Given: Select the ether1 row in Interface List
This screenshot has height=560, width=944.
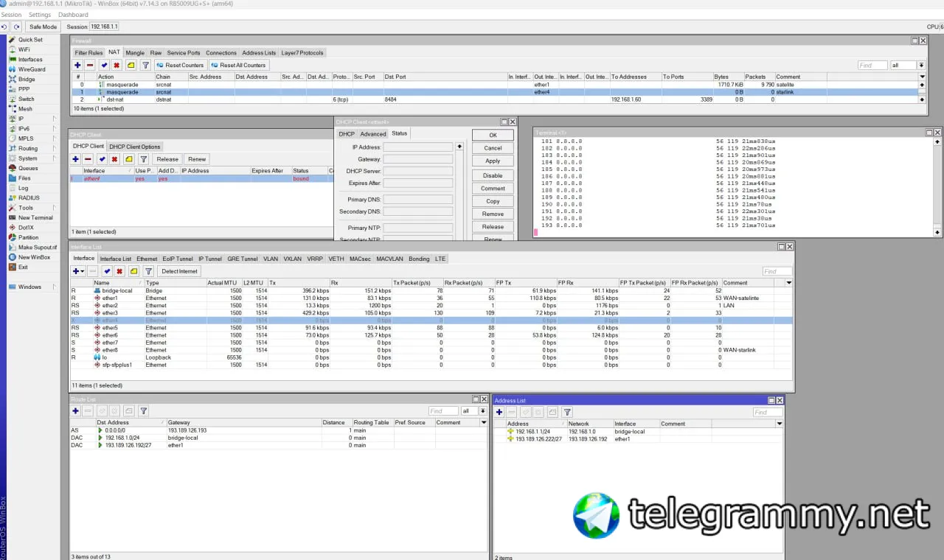Looking at the screenshot, I should click(431, 298).
